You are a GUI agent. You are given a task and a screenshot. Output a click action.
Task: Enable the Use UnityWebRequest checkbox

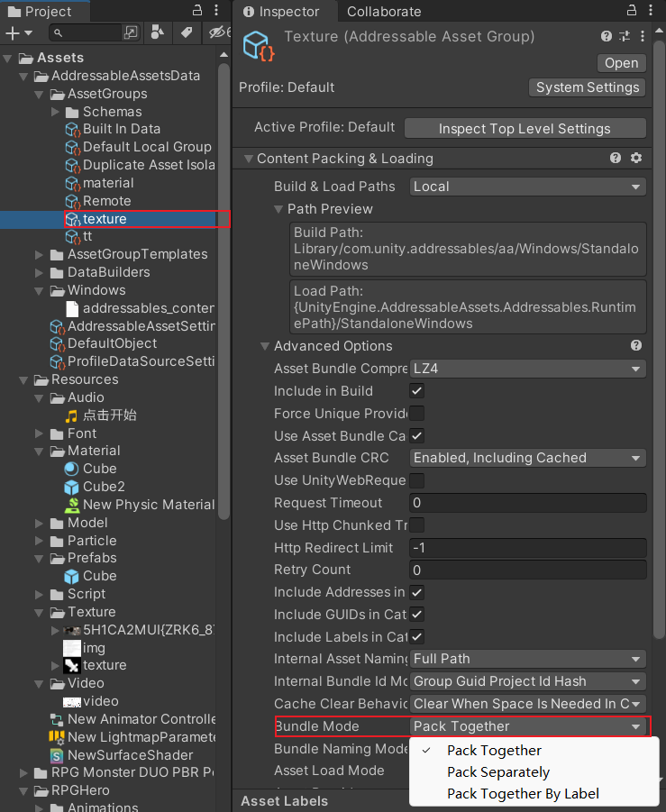(x=416, y=480)
